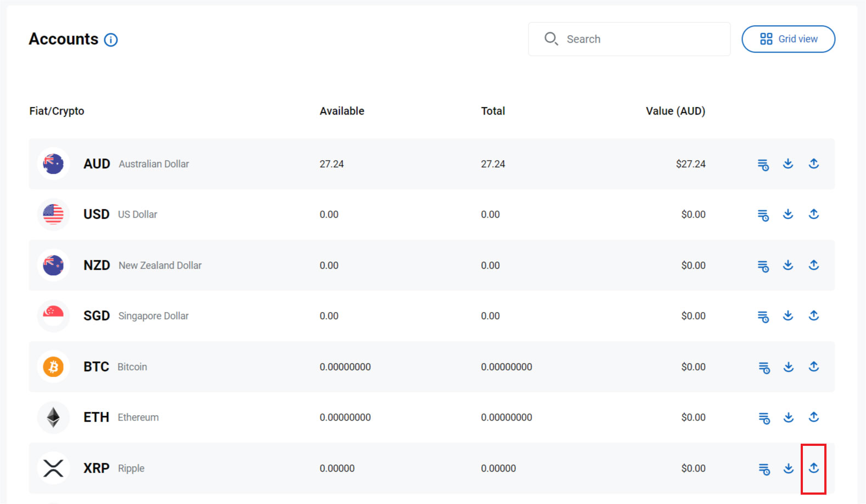Click the Singapore flag icon
The height and width of the screenshot is (504, 866).
pyautogui.click(x=53, y=316)
